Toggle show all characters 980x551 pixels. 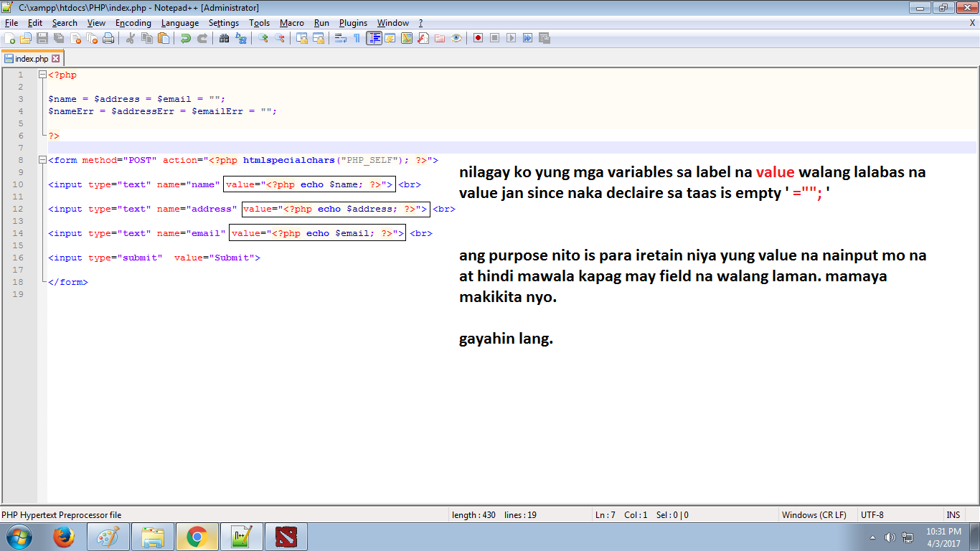click(355, 39)
